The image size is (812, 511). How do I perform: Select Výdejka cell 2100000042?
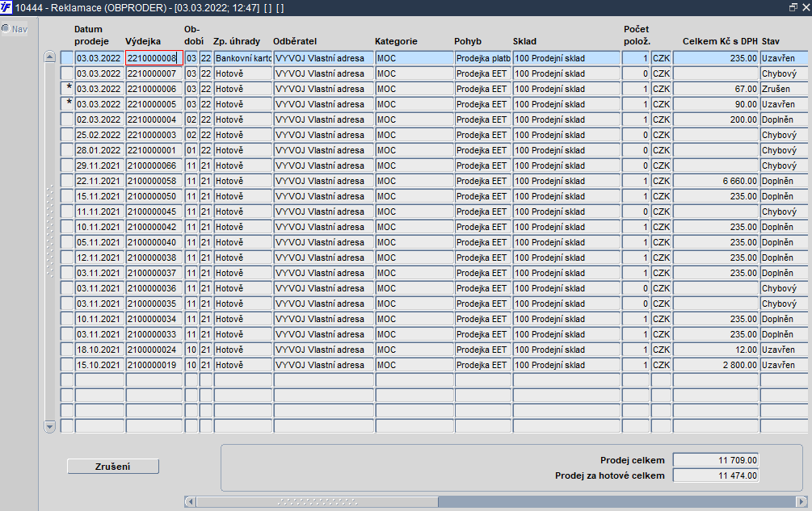[154, 227]
